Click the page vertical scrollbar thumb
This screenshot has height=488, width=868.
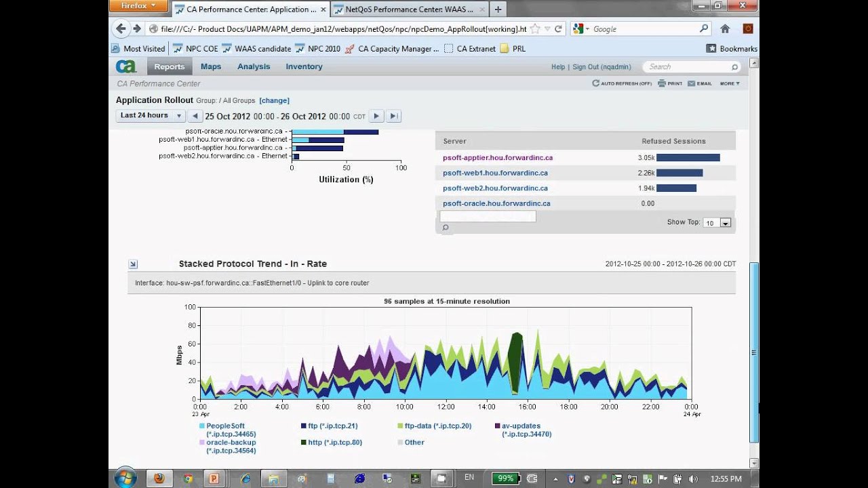[753, 352]
